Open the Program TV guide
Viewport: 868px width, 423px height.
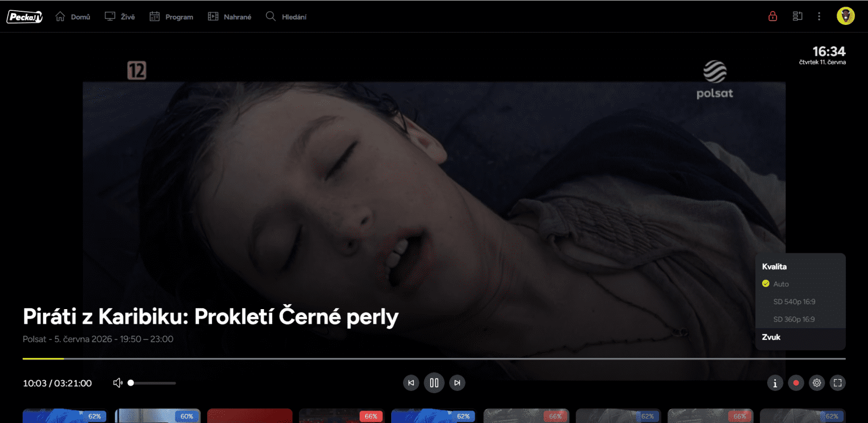171,17
